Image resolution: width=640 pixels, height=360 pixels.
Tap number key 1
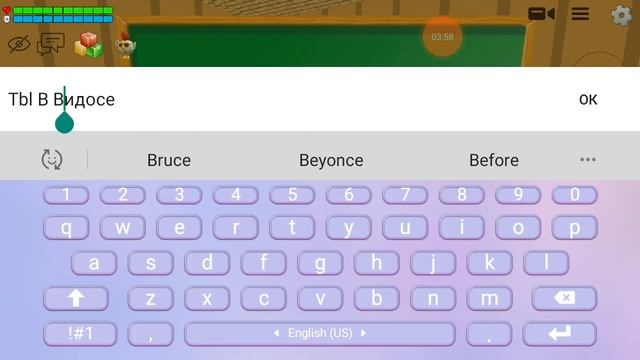(66, 195)
